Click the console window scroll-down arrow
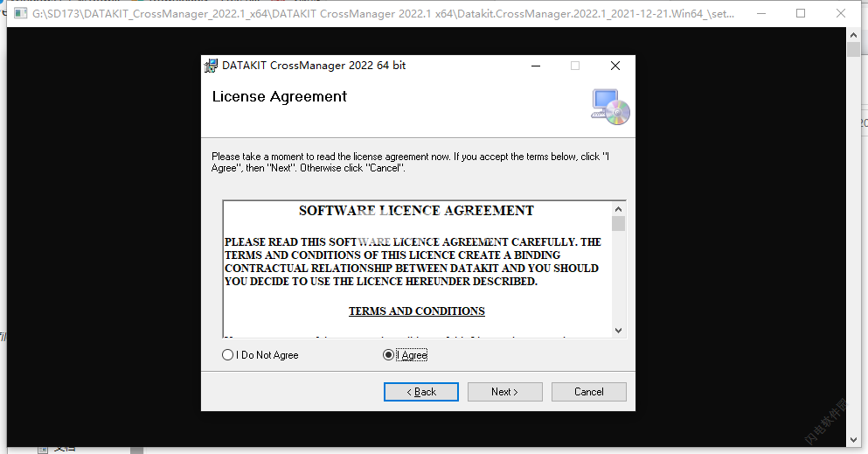 click(x=853, y=440)
